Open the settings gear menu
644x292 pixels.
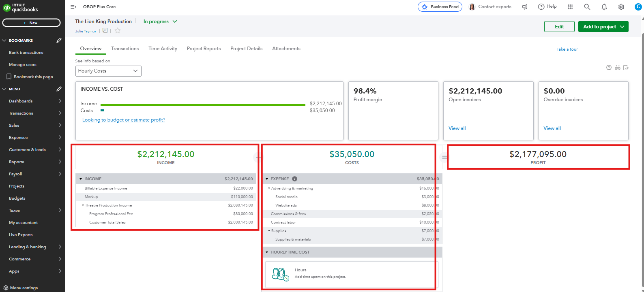coord(621,7)
